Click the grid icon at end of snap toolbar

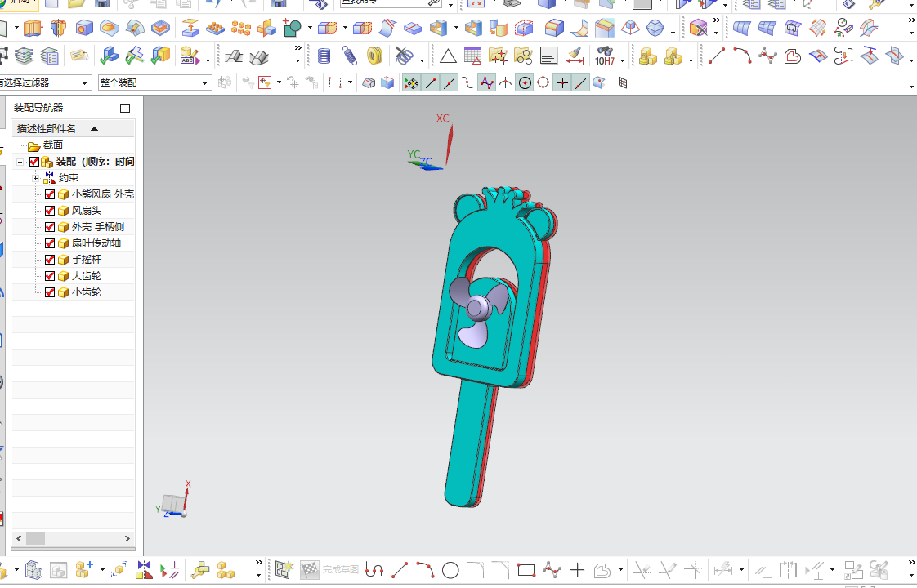pos(622,83)
